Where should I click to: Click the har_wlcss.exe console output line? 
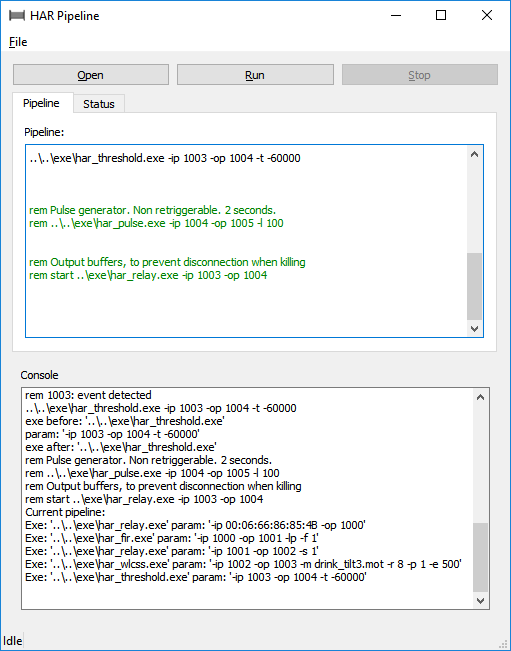[x=243, y=564]
